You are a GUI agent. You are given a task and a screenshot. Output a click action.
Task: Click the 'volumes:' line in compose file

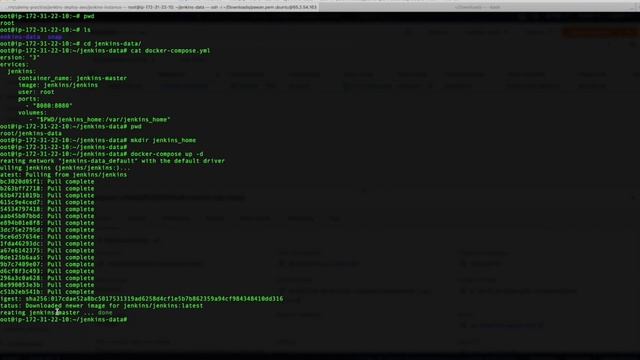32,113
